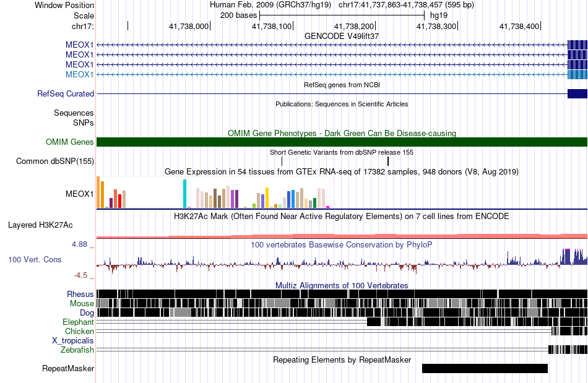Click the SNPs subtrack label
The image size is (588, 383).
84,123
